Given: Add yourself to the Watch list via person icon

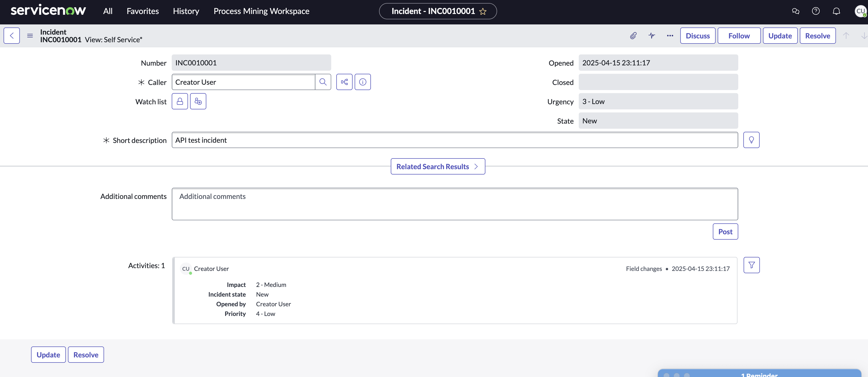Looking at the screenshot, I should click(180, 101).
